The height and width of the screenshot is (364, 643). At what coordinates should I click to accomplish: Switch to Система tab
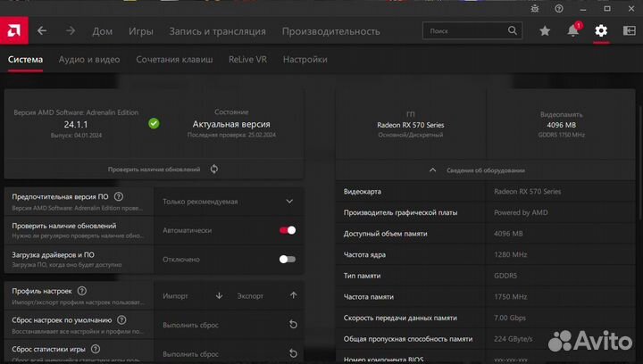(25, 60)
